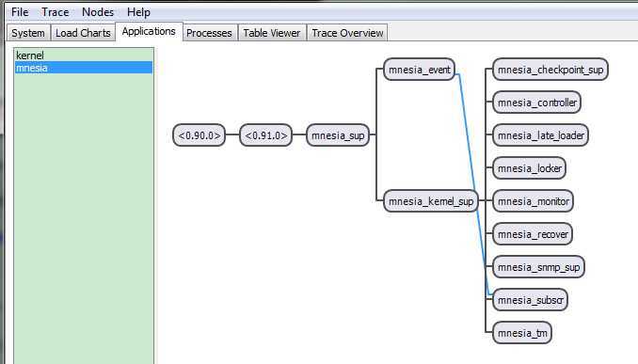The image size is (638, 364).
Task: Switch to the System tab
Action: click(28, 33)
